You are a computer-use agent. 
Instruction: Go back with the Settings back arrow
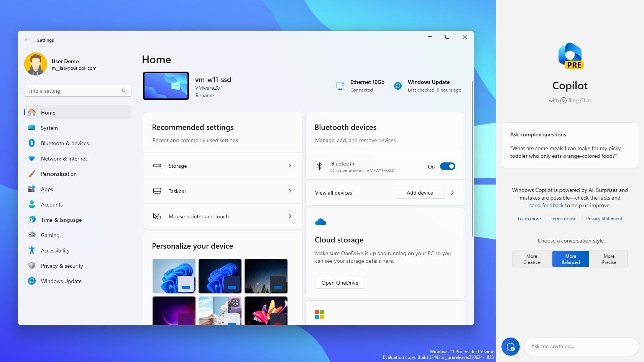click(27, 40)
